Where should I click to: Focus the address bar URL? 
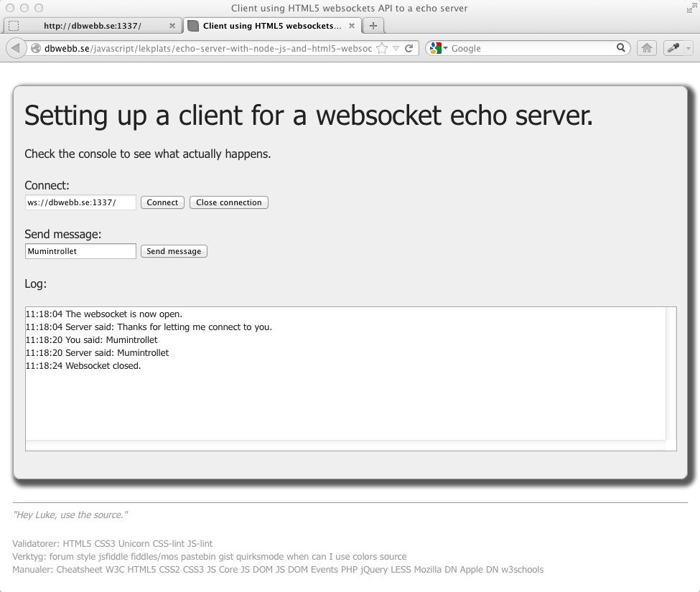coord(208,48)
